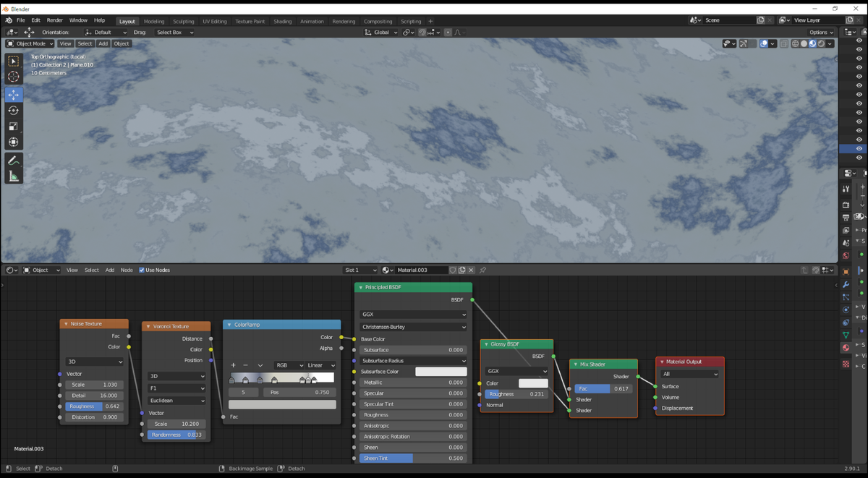Click the Material.003 name field to rename

[x=420, y=269]
